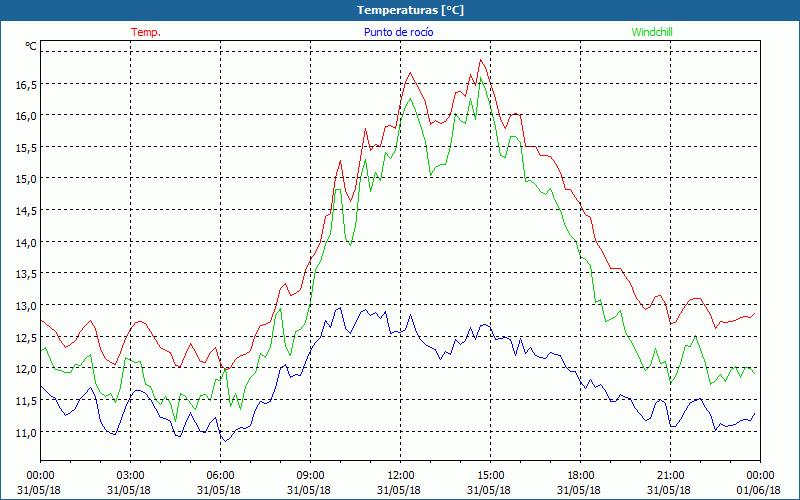Click the 11,0 y-axis value
The image size is (800, 500).
pos(26,433)
